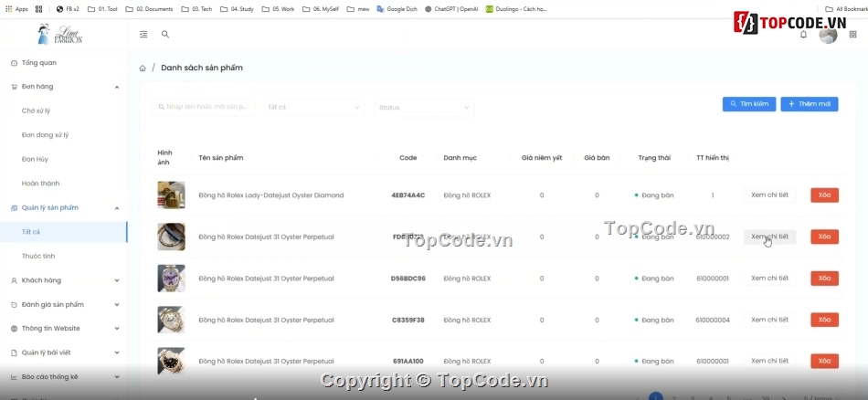Expand the Quản lý bài viết chevron
Viewport: 868px width, 400px height.
click(x=117, y=353)
